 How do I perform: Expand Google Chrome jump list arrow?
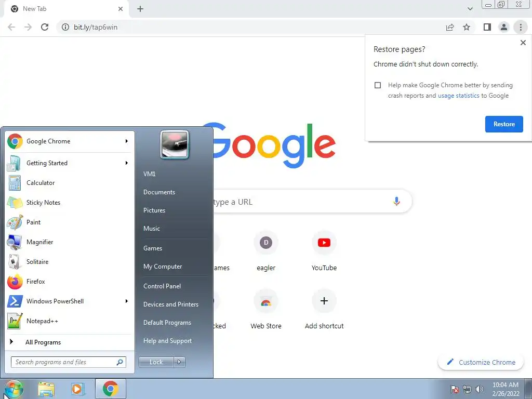pos(127,141)
